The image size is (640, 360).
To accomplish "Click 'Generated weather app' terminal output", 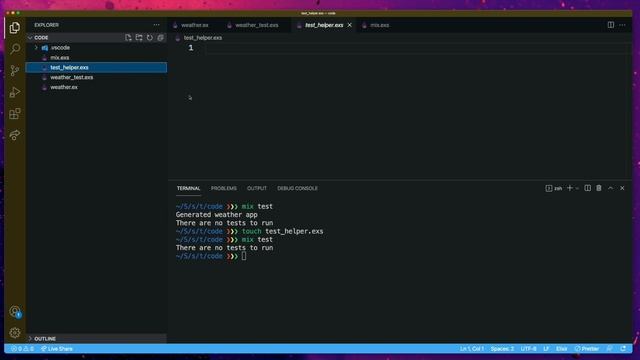I will [x=217, y=215].
